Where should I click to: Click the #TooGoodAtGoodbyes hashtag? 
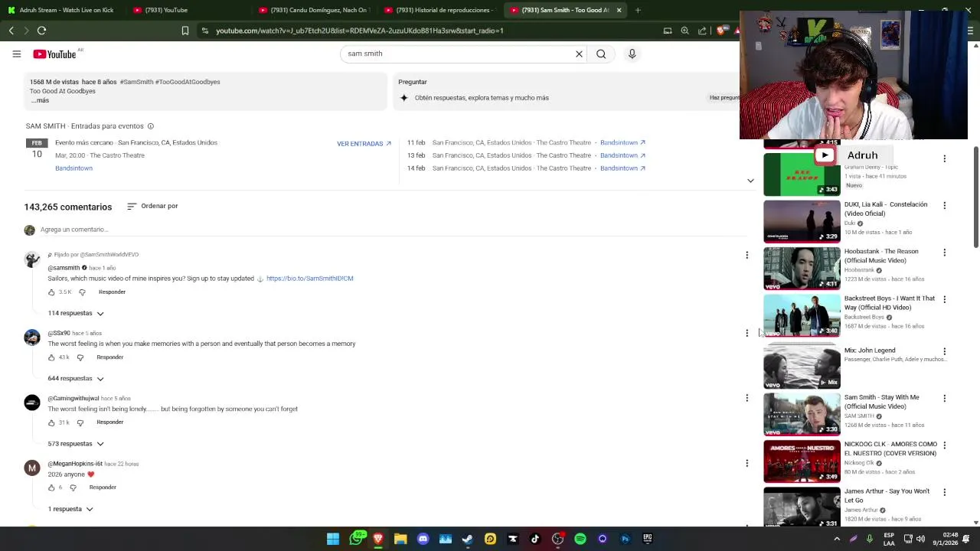[x=188, y=82]
